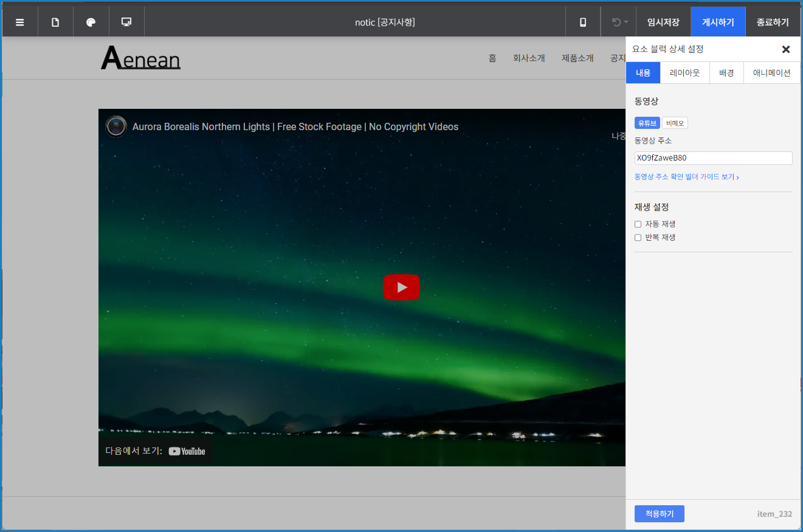Close the 요소 블럭 상세 설정 panel

(785, 49)
